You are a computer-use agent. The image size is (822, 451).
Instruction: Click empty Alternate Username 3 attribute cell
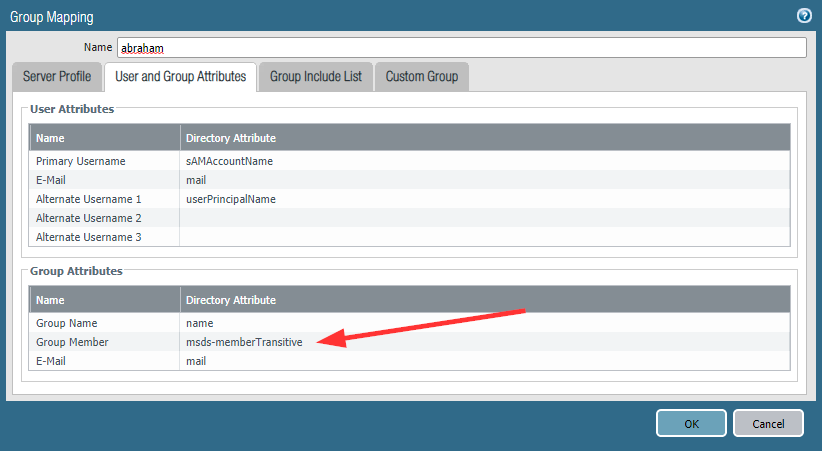[x=484, y=237]
